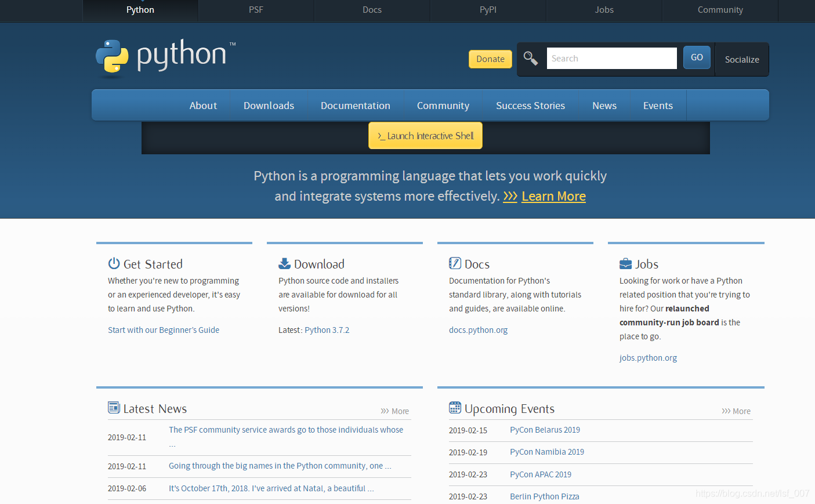Screen dimensions: 815x504
Task: Click the Download section heading
Action: [x=319, y=264]
